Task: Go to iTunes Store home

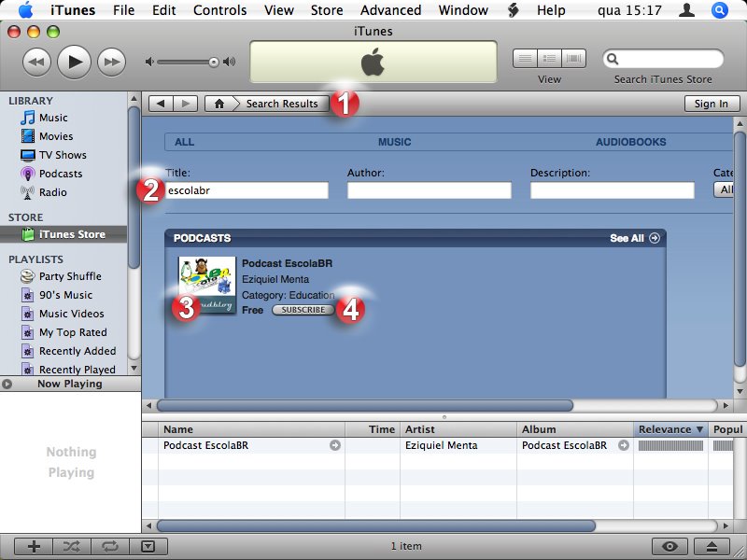Action: point(219,104)
